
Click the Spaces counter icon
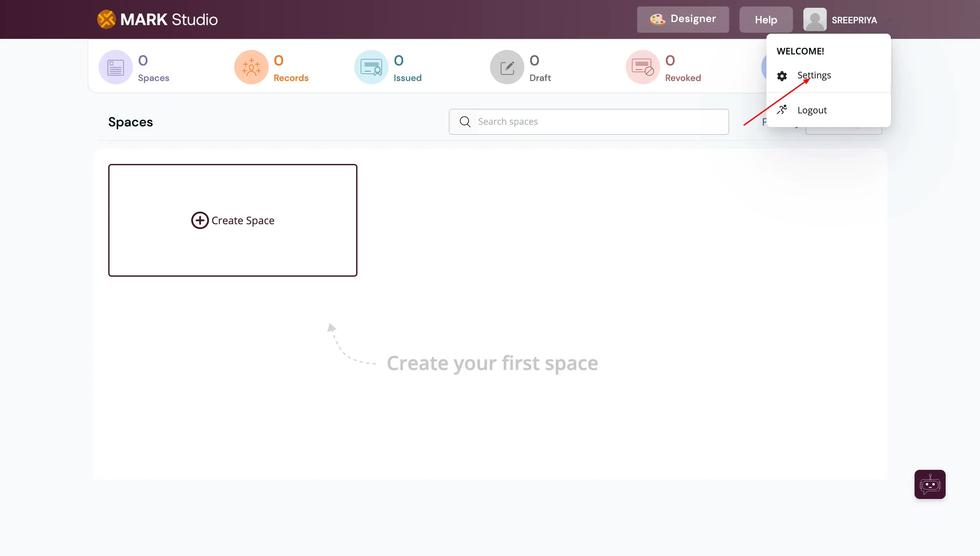tap(115, 67)
